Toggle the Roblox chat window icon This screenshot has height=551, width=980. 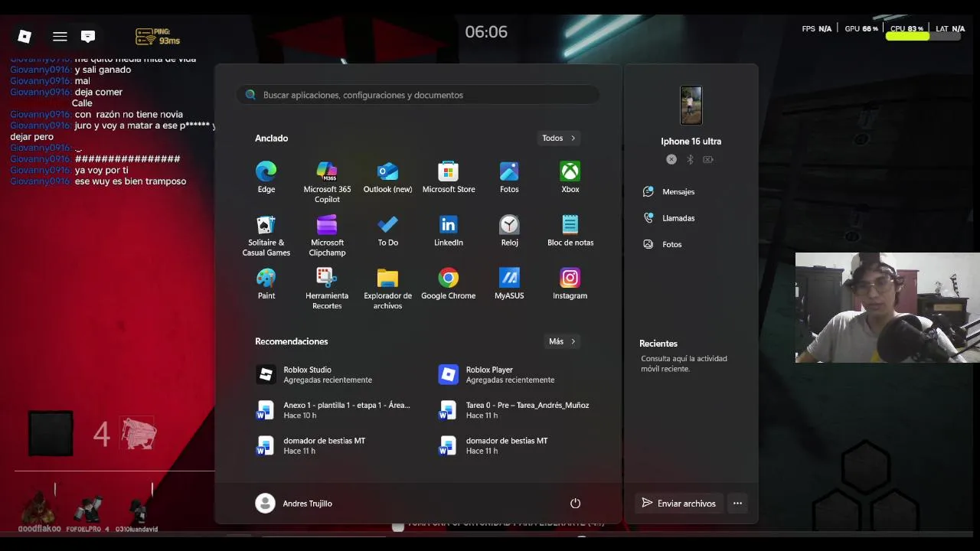pos(88,36)
